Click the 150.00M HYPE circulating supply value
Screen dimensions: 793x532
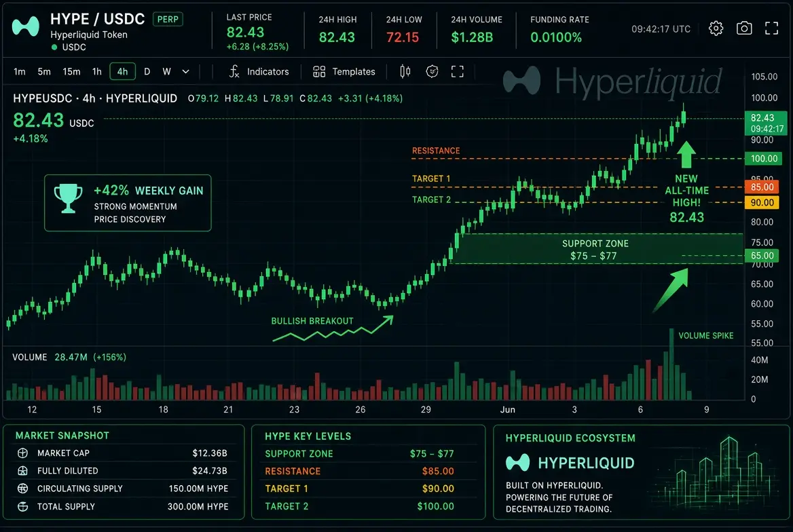[x=198, y=489]
